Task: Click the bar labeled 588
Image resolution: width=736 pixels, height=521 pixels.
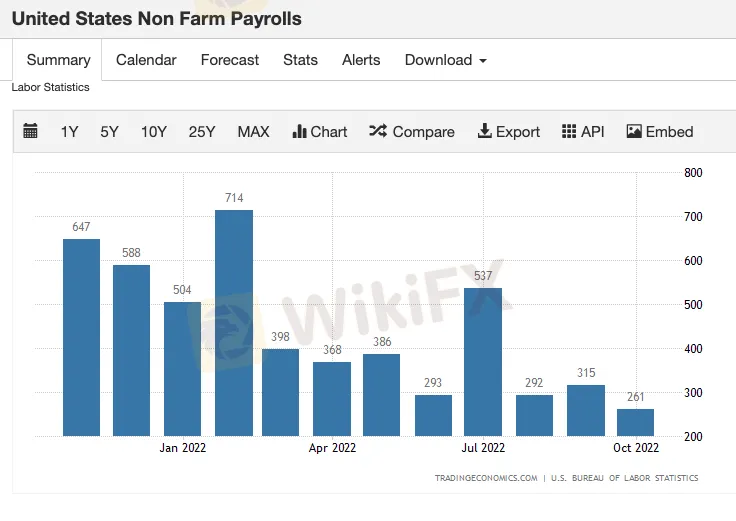Action: point(131,351)
